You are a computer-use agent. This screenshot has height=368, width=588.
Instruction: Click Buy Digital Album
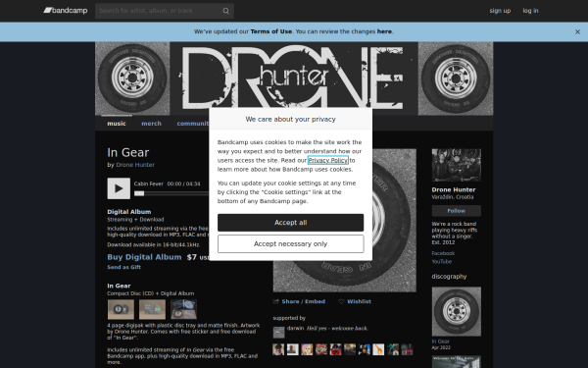point(144,257)
